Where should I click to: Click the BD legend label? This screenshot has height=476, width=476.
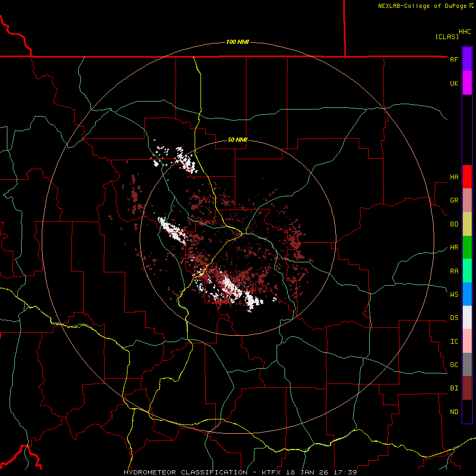(x=454, y=224)
